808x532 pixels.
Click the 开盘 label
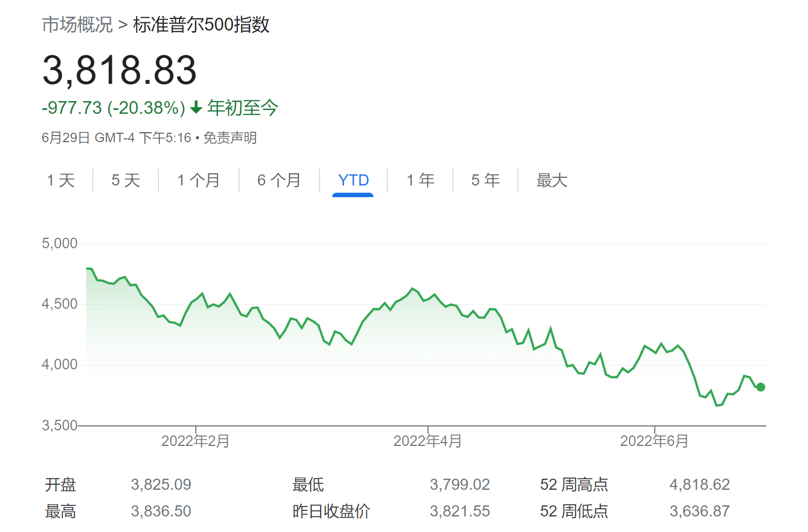pyautogui.click(x=61, y=485)
